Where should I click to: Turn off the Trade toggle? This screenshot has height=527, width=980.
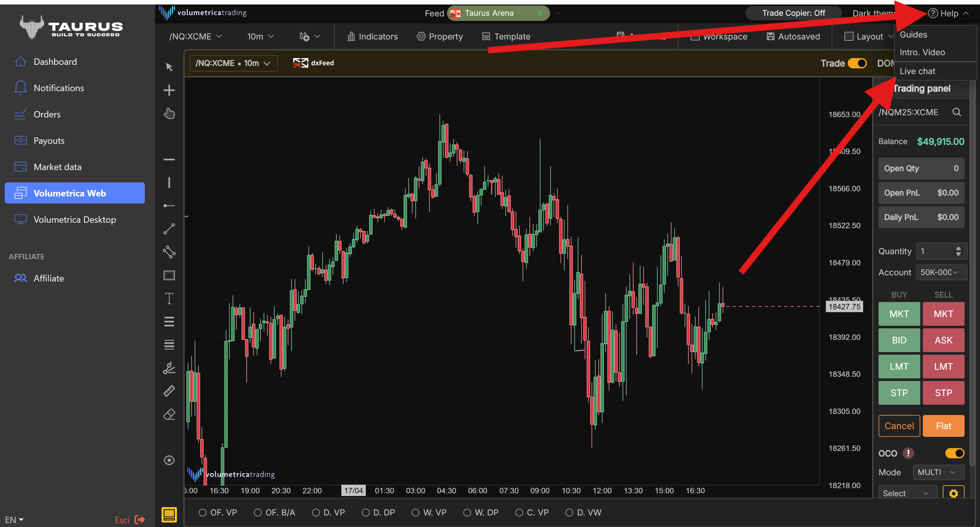857,63
